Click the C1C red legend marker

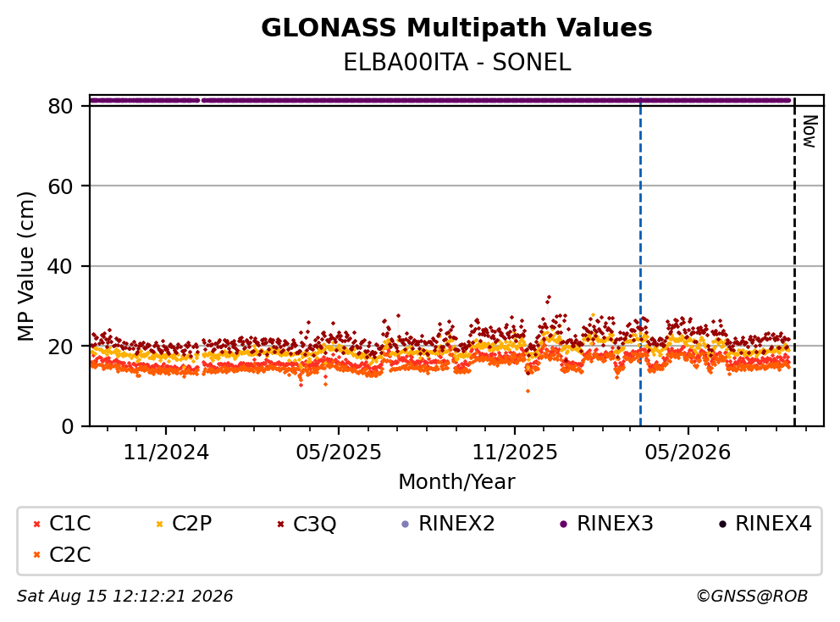[x=36, y=524]
